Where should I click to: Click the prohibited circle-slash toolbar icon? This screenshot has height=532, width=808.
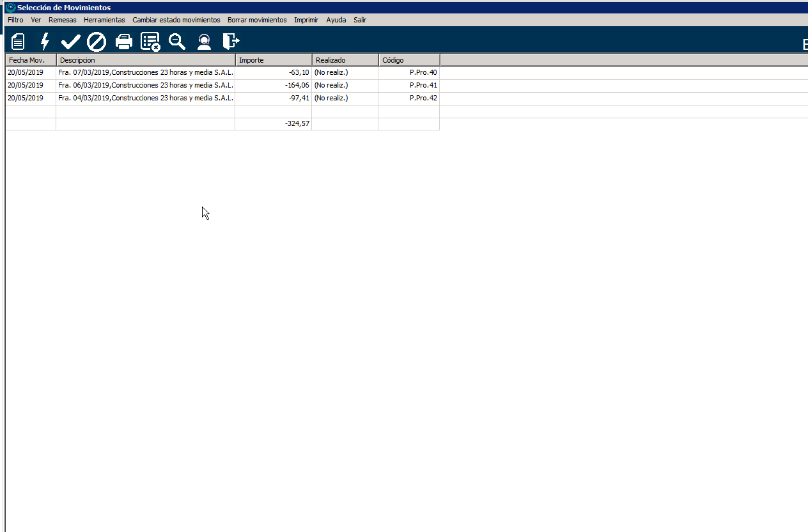point(97,42)
